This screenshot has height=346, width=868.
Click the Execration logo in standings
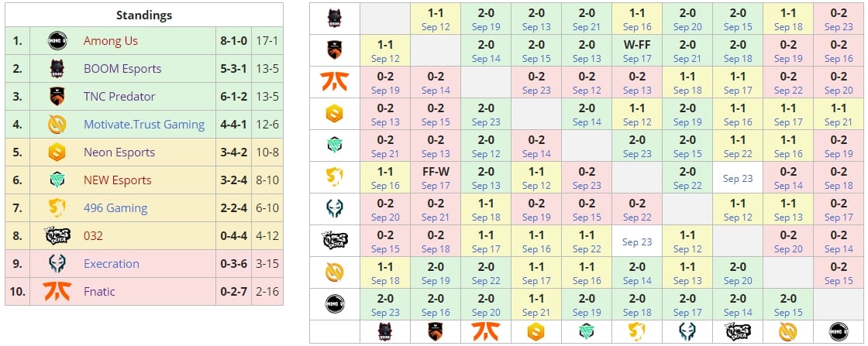[x=57, y=264]
